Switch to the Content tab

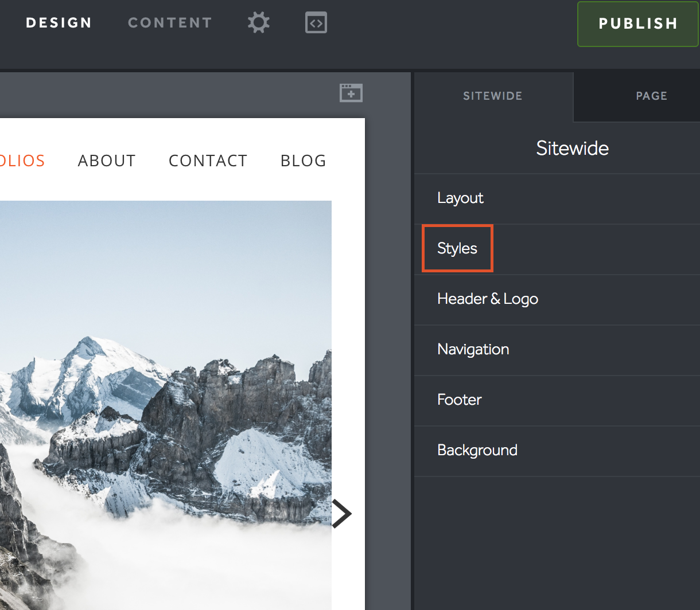[170, 23]
